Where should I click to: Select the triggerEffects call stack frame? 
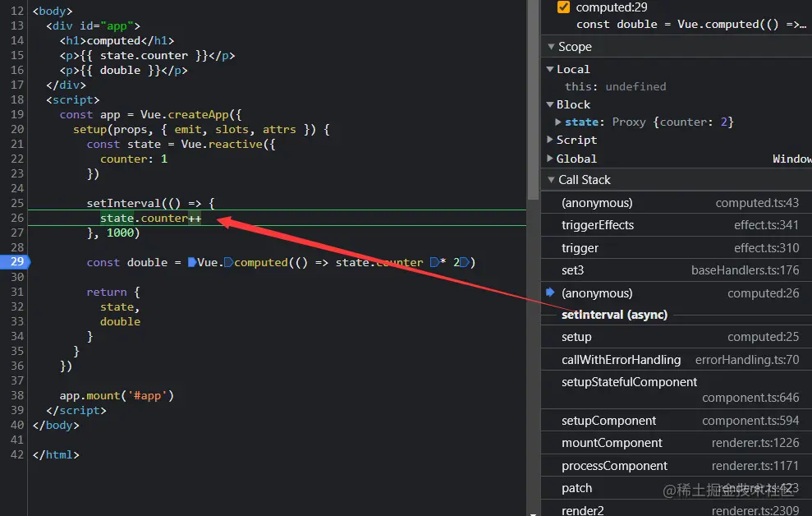coord(677,225)
